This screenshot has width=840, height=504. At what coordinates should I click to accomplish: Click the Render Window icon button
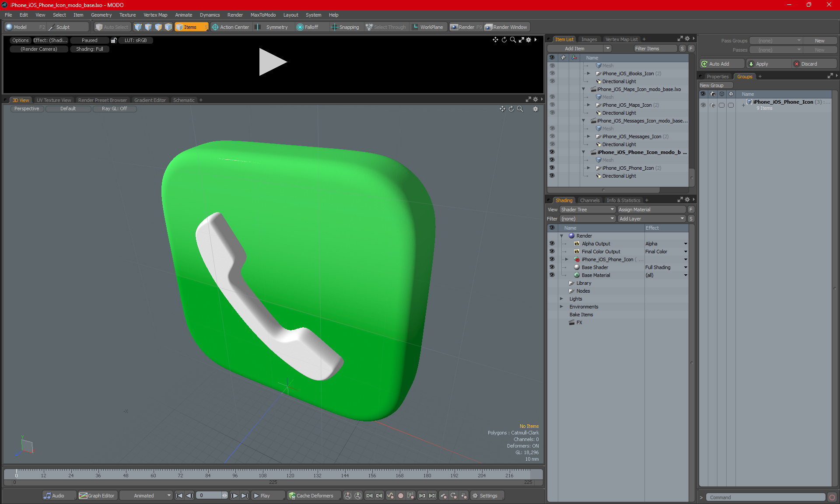point(489,27)
